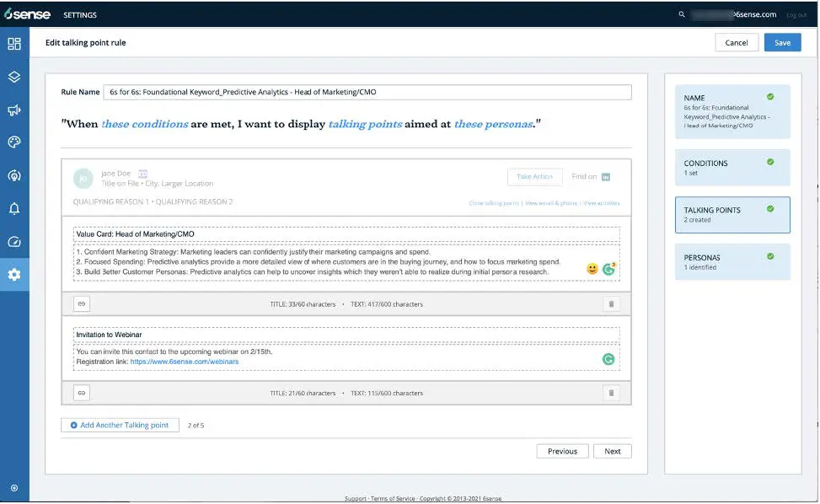Open the campaigns megaphone icon

(x=13, y=108)
